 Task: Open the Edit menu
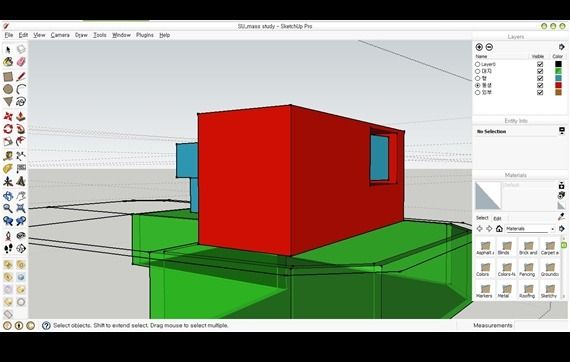tap(23, 35)
